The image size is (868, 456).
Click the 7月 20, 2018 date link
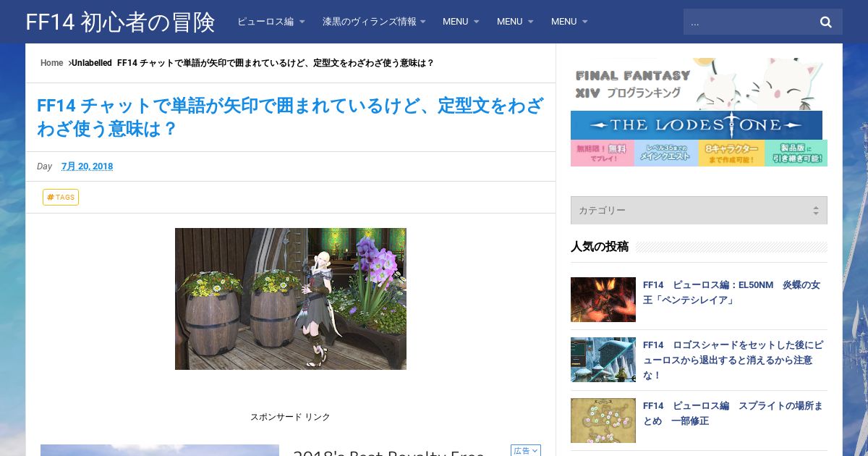point(87,166)
